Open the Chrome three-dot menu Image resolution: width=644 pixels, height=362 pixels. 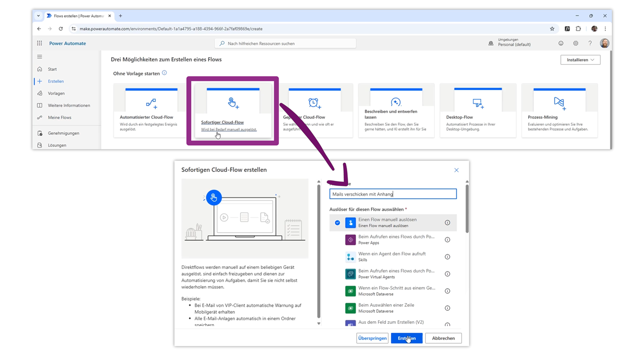(605, 29)
